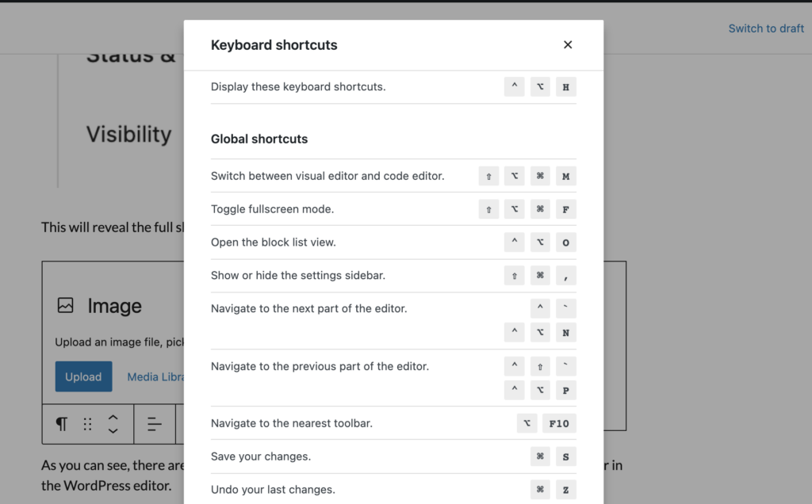The image size is (812, 504).
Task: Click "Navigate to the previous part of the editor."
Action: [320, 366]
